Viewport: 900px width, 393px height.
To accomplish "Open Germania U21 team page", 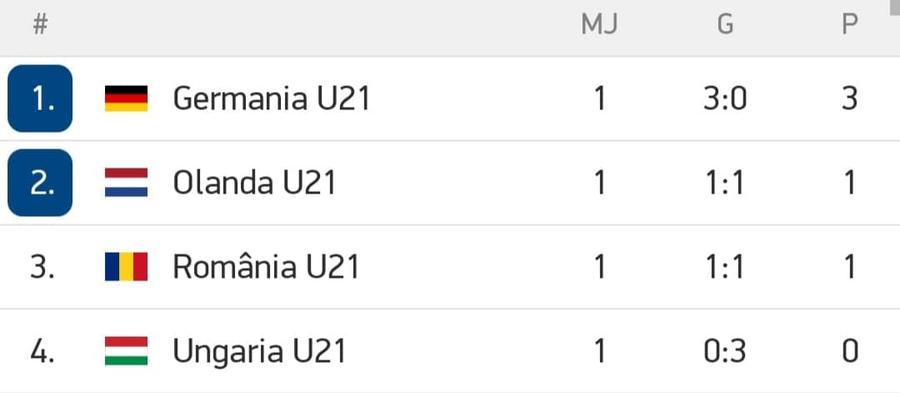I will pos(271,99).
